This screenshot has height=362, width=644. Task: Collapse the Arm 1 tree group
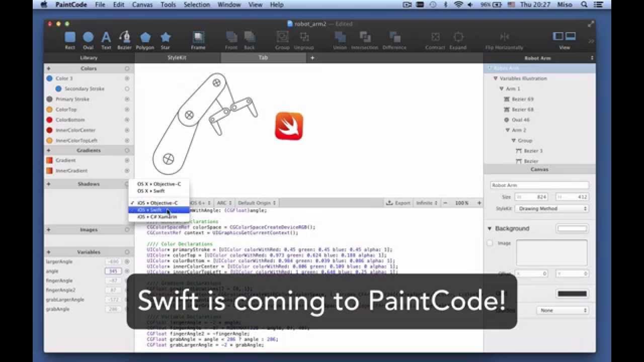[x=502, y=89]
